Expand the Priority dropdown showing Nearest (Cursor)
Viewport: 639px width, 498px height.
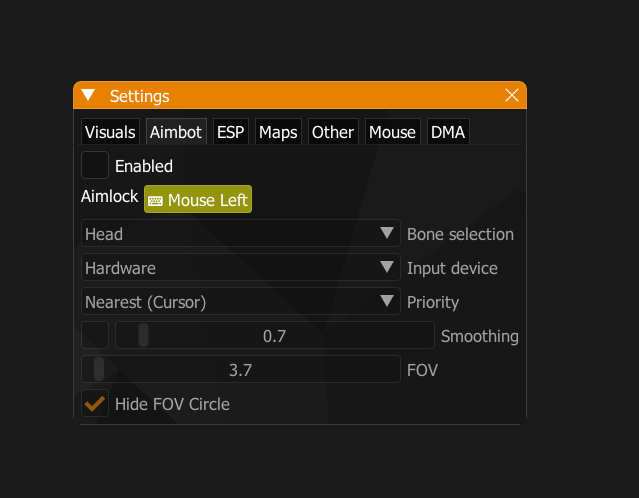point(241,301)
